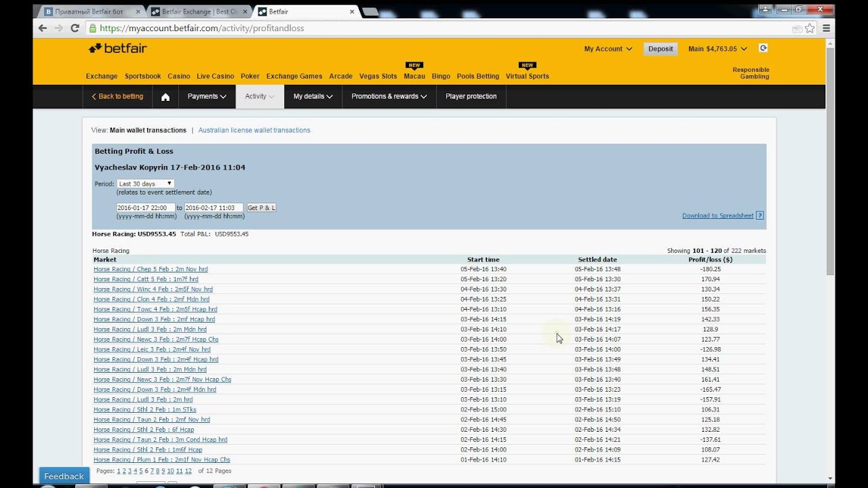Open Pools Betting section

[x=478, y=77]
